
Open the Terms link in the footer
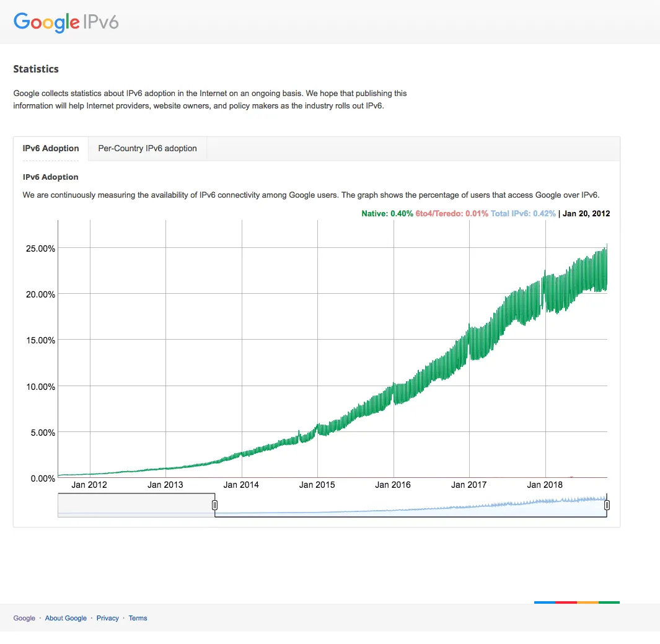[138, 618]
